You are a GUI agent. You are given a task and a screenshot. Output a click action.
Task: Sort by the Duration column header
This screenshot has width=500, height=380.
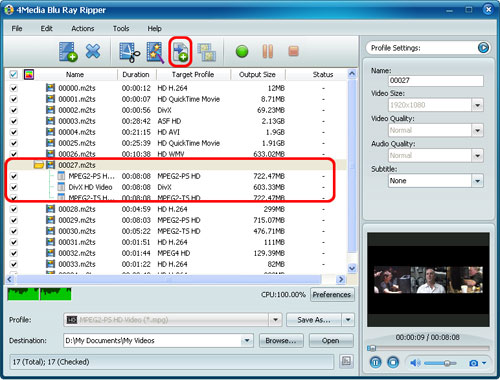pos(137,74)
